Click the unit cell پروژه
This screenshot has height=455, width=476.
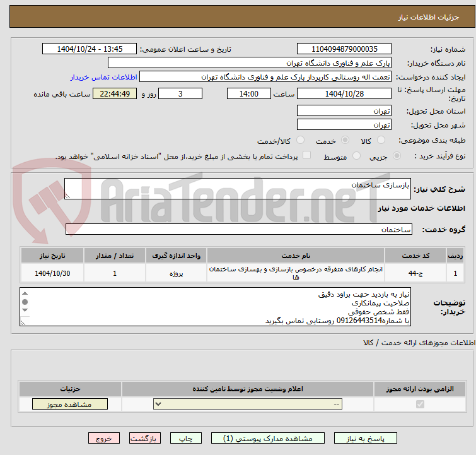pyautogui.click(x=176, y=273)
